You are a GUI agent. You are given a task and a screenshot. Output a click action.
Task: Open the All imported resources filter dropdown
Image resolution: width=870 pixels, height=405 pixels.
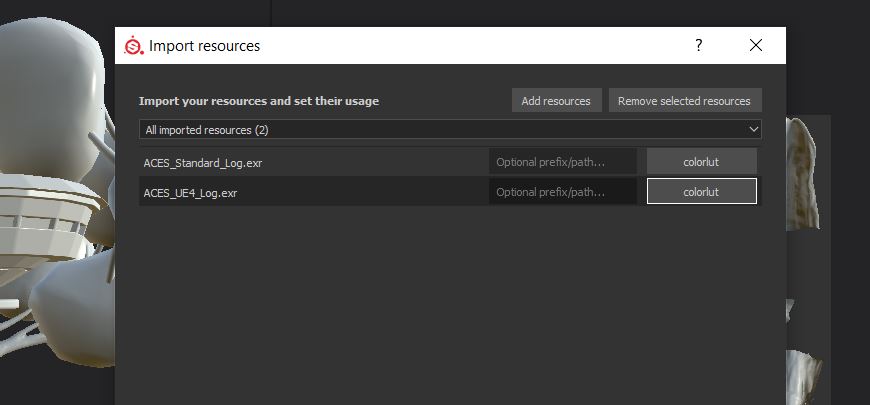coord(450,130)
